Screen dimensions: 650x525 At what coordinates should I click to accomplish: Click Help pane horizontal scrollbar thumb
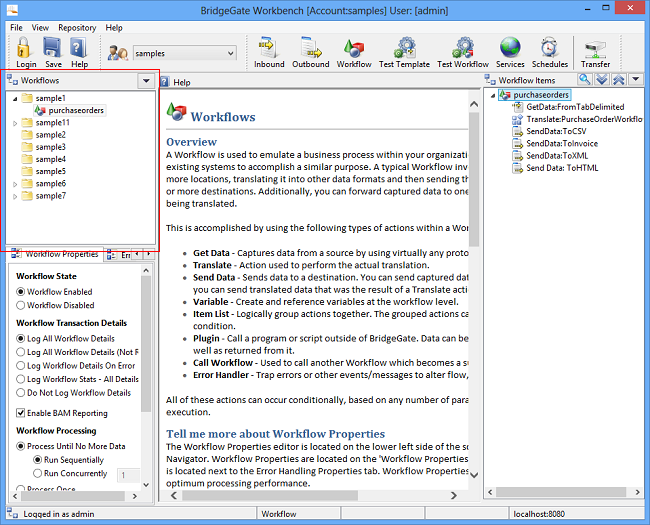(x=270, y=495)
